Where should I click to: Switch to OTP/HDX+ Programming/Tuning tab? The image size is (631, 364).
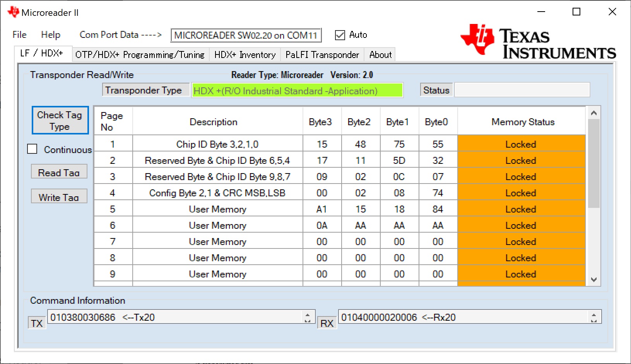click(x=140, y=55)
